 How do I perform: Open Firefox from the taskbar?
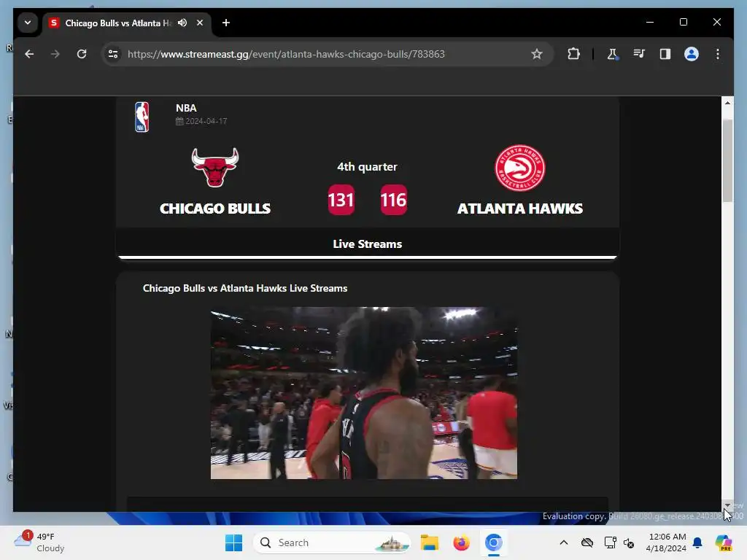[461, 542]
